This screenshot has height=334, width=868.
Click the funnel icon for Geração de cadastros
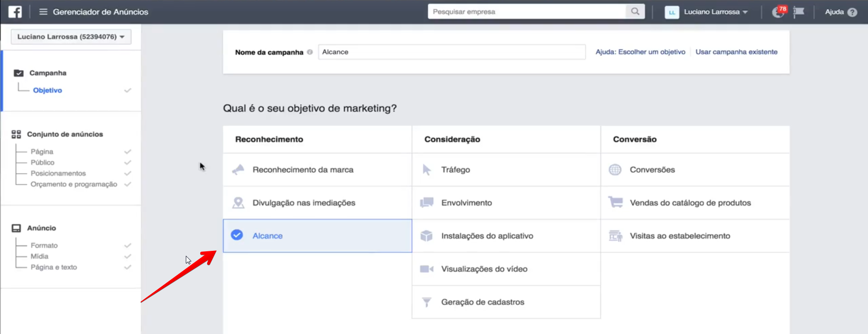pyautogui.click(x=427, y=302)
